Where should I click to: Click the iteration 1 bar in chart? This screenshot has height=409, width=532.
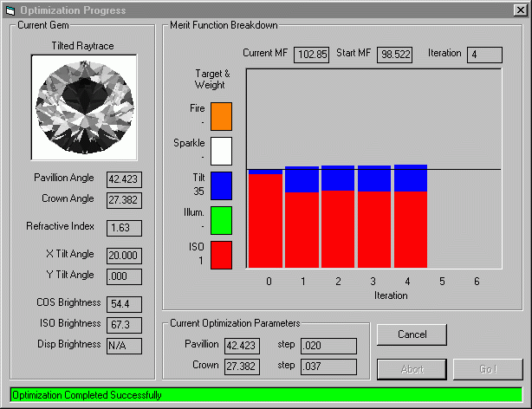click(x=302, y=217)
